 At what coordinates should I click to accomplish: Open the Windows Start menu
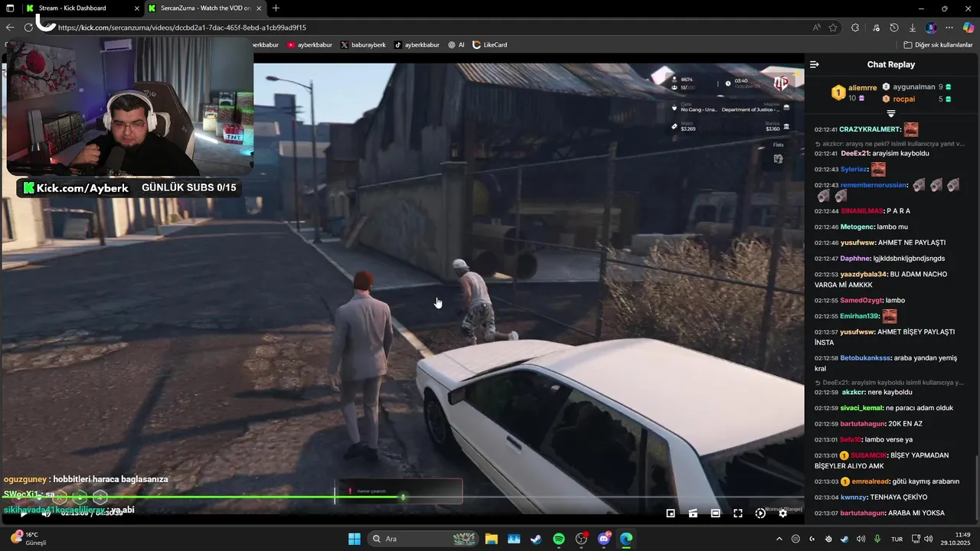coord(354,539)
